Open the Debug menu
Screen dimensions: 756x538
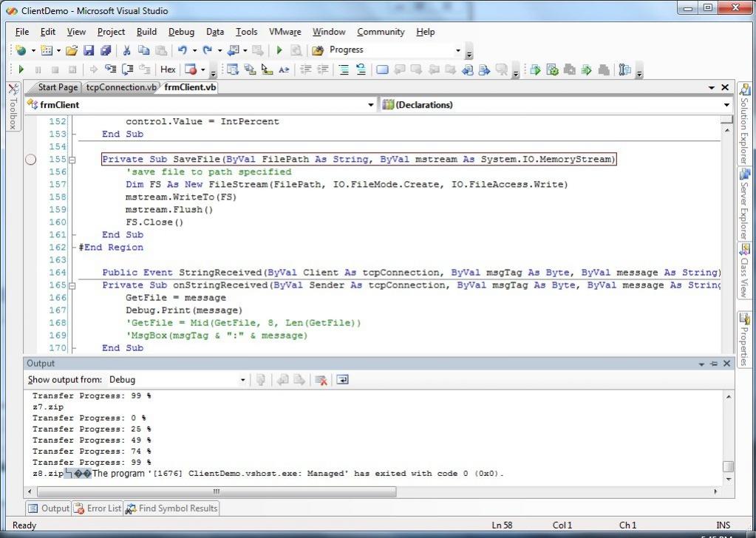point(181,32)
